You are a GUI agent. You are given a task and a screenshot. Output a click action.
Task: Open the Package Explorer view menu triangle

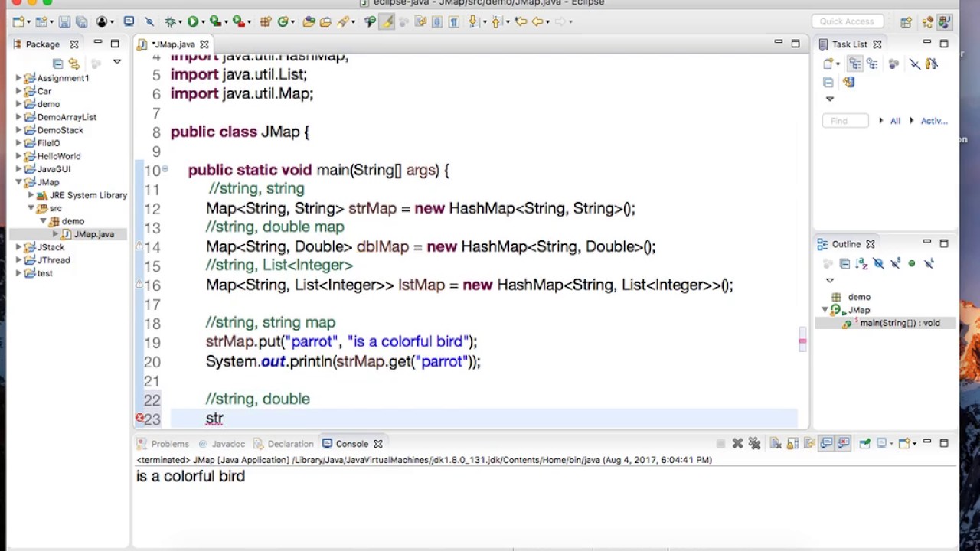pos(116,62)
